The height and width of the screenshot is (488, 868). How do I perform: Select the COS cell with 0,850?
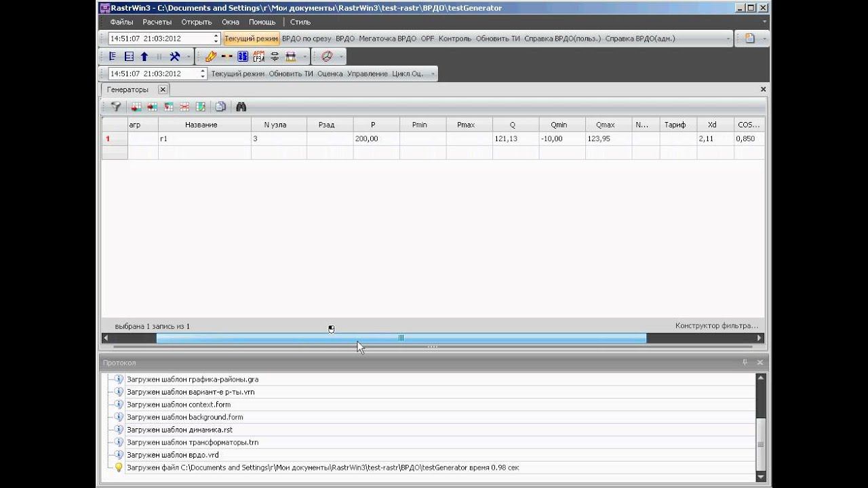click(749, 138)
